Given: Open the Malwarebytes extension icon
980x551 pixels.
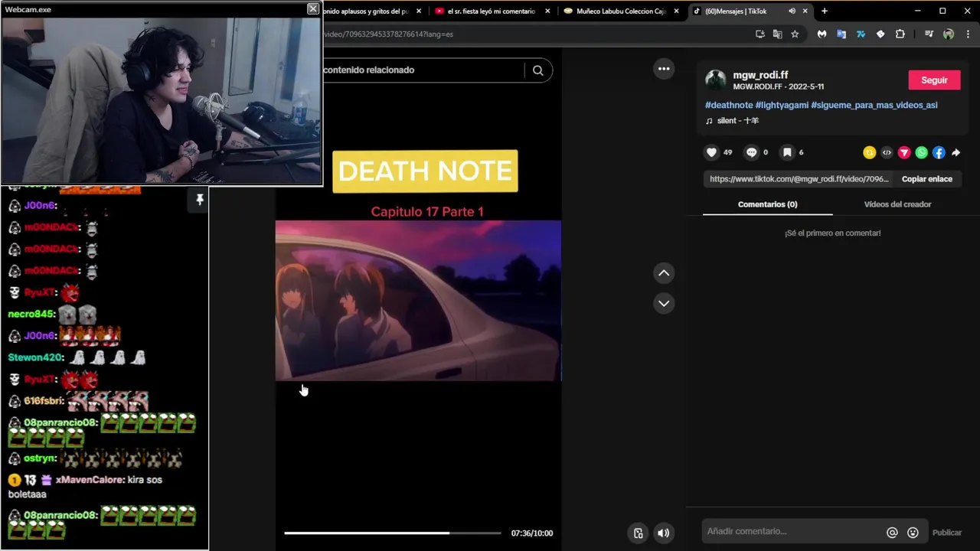Looking at the screenshot, I should pos(822,34).
